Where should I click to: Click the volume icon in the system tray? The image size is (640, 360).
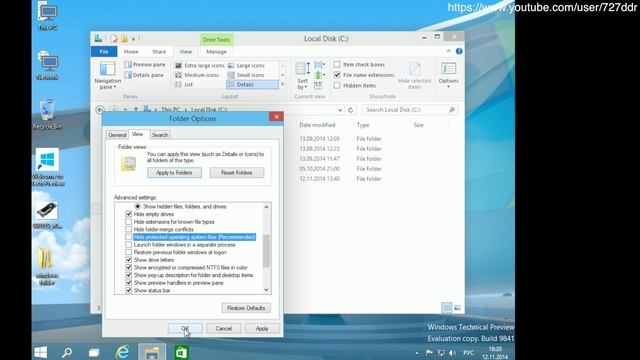click(452, 353)
